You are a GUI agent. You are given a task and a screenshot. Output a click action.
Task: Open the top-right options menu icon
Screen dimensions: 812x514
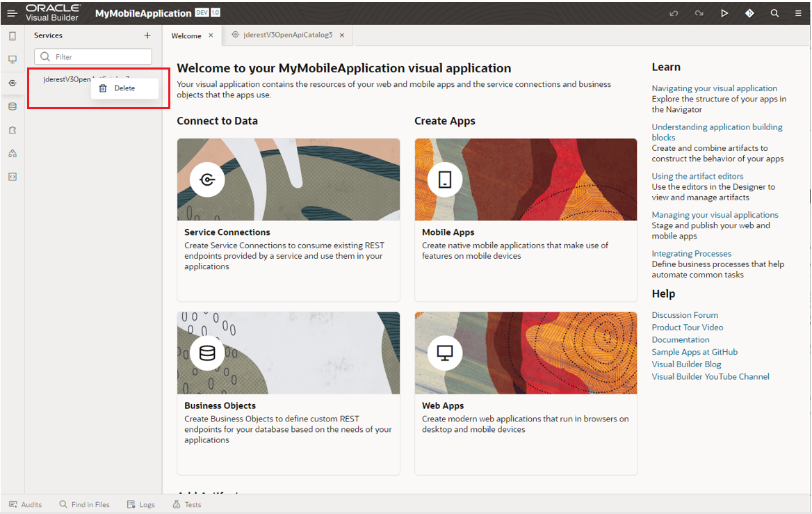[x=798, y=13]
